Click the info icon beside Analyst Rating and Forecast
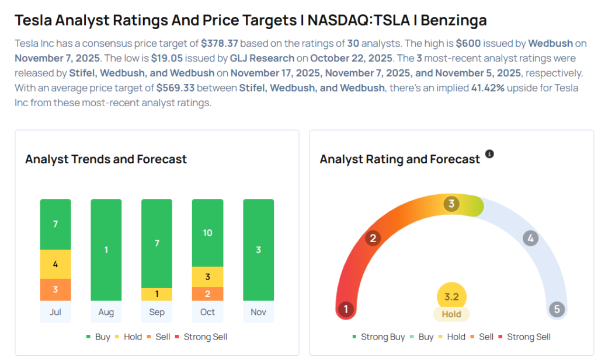The image size is (598, 364). click(489, 154)
